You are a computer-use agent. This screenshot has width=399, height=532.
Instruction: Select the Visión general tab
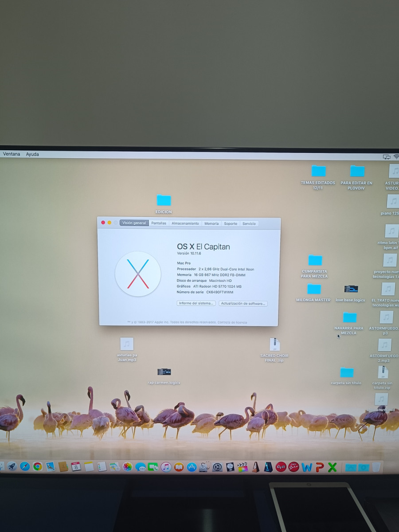[x=134, y=223]
